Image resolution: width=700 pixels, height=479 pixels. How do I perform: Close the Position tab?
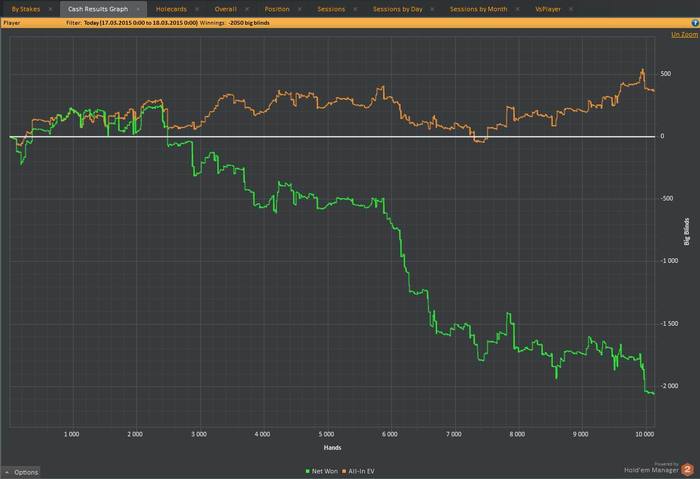pos(300,9)
